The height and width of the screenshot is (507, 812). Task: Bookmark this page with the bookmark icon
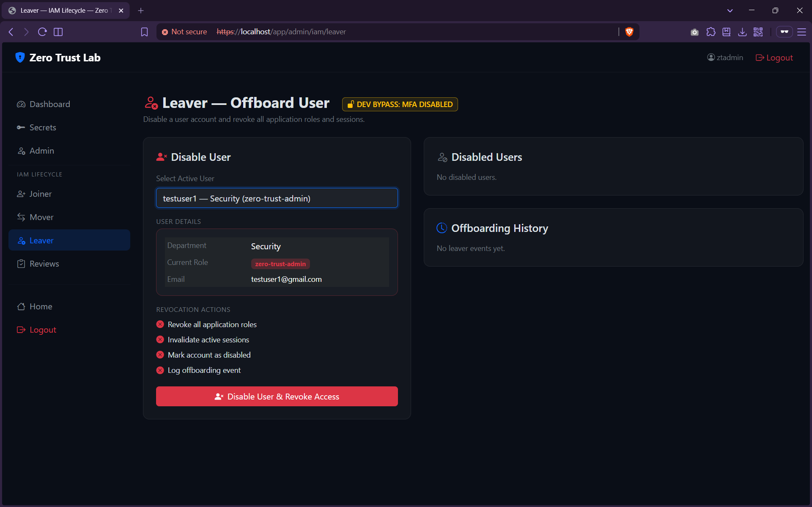coord(144,32)
